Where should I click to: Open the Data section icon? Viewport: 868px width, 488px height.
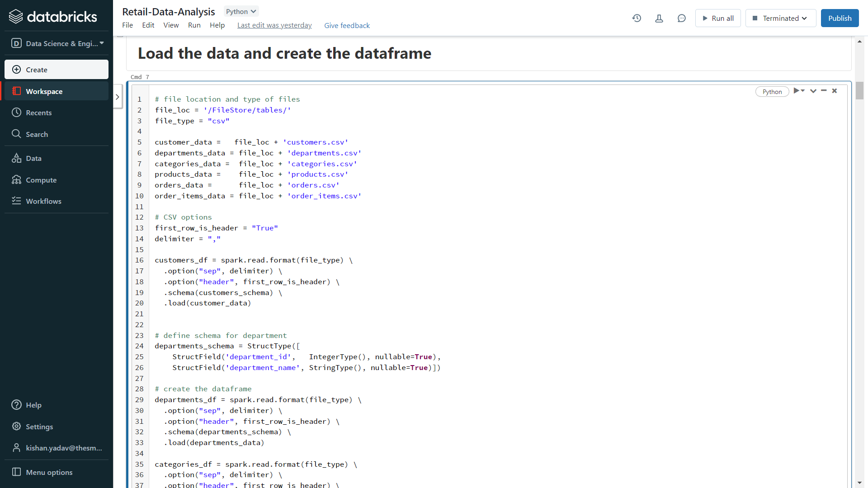point(17,158)
